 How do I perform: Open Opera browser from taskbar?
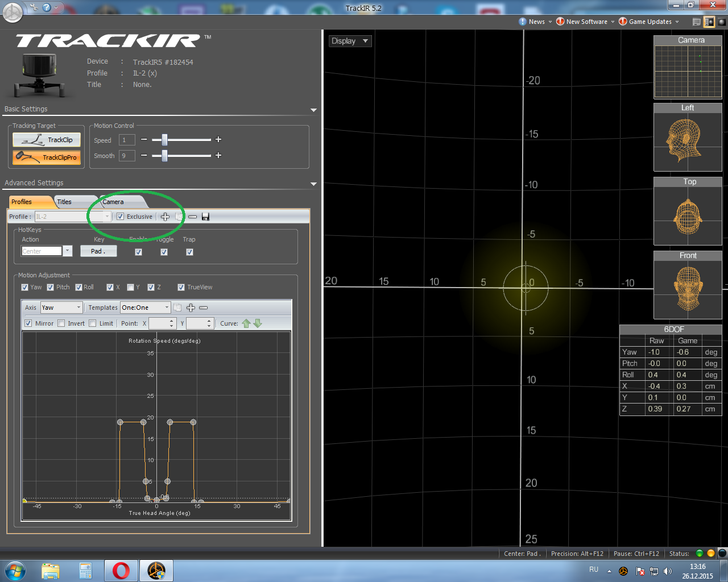(121, 571)
